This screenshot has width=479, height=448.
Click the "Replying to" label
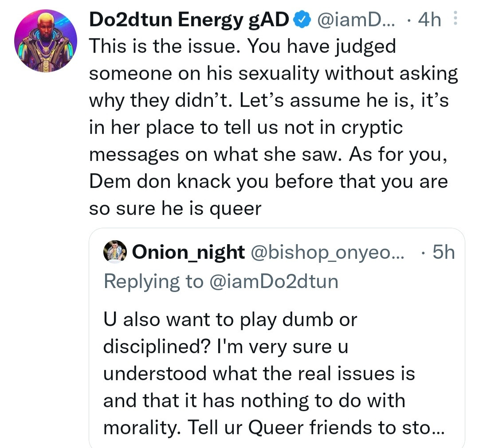point(153,281)
